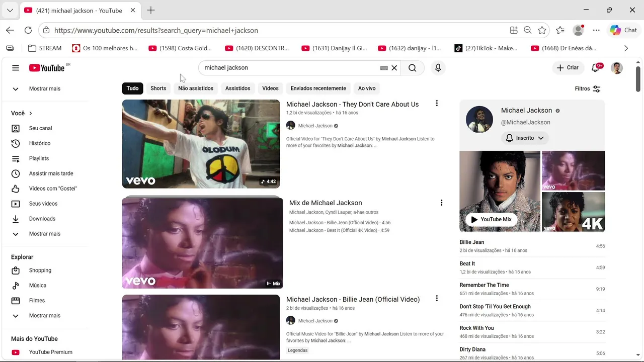644x362 pixels.
Task: Open the Filtros search filters
Action: [588, 88]
